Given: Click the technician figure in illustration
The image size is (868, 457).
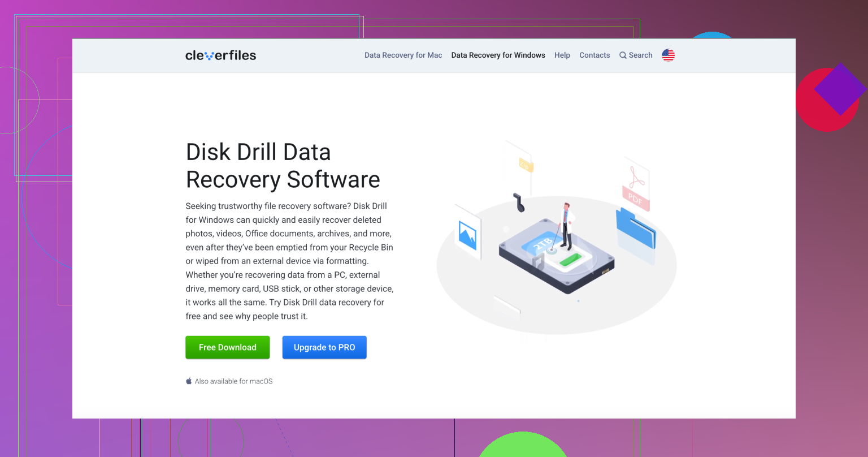Looking at the screenshot, I should pos(566,227).
